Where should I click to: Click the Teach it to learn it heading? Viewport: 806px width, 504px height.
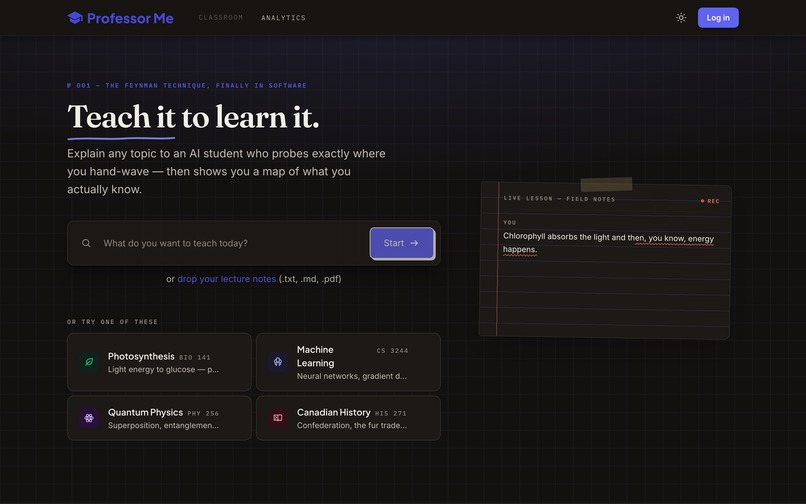pos(193,117)
